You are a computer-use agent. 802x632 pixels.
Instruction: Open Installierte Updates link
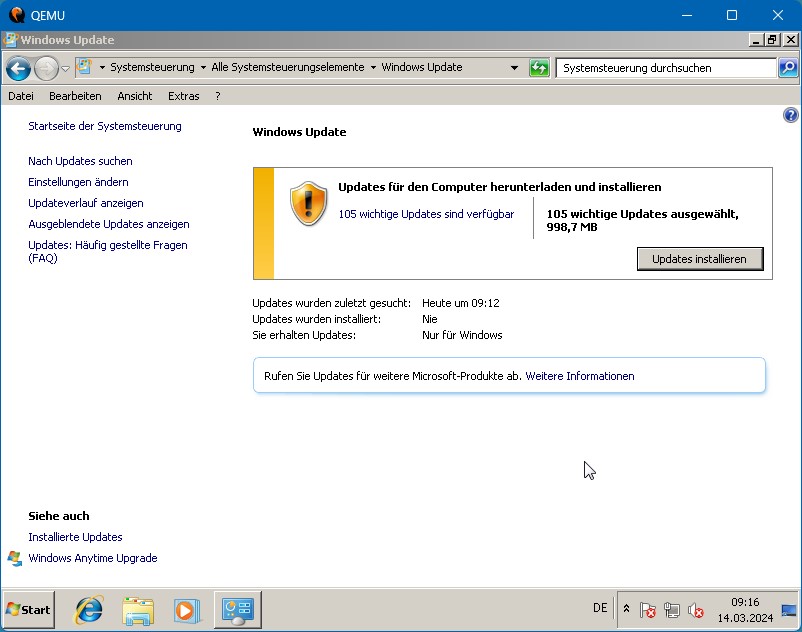(x=75, y=537)
